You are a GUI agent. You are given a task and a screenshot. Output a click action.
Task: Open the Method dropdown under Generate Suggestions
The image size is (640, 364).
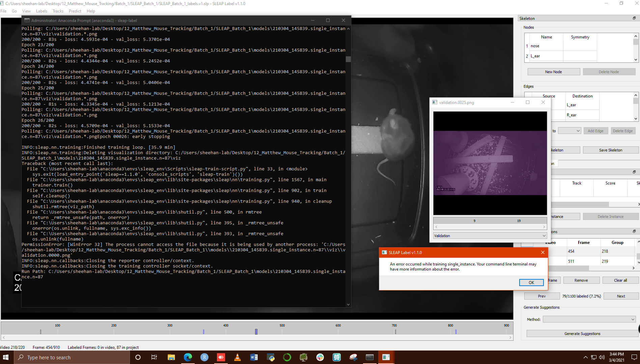[589, 319]
